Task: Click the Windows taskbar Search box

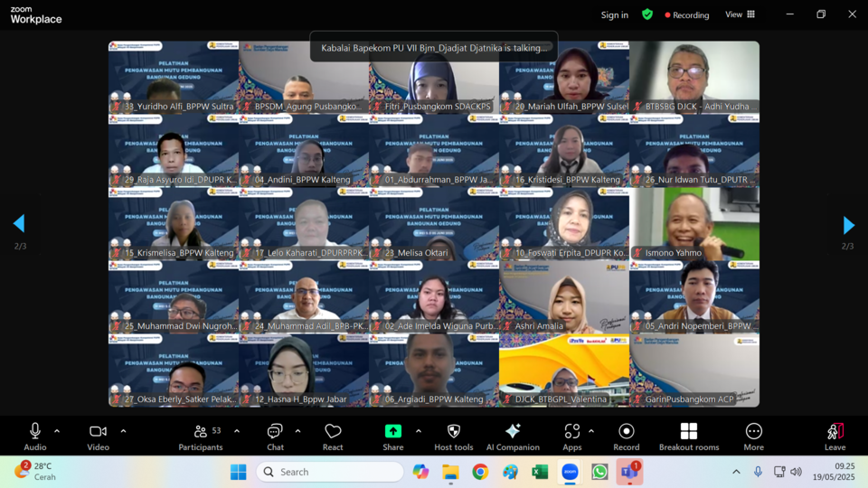Action: tap(330, 472)
